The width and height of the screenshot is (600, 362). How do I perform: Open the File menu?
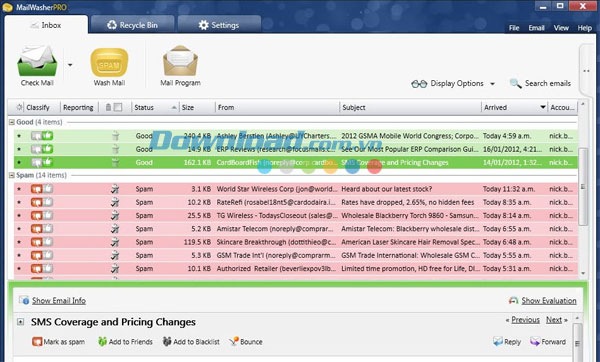514,28
